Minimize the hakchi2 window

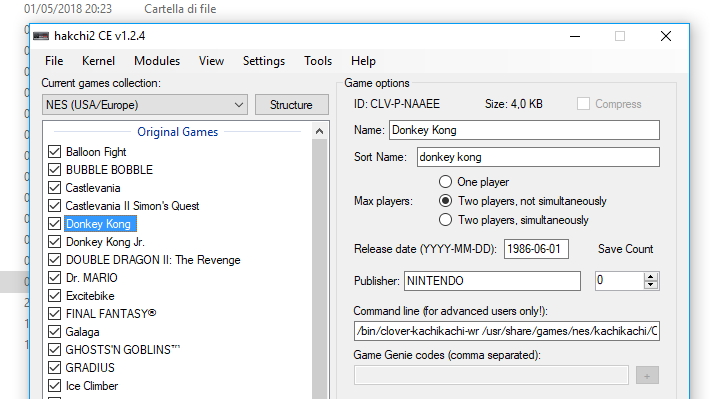(575, 36)
